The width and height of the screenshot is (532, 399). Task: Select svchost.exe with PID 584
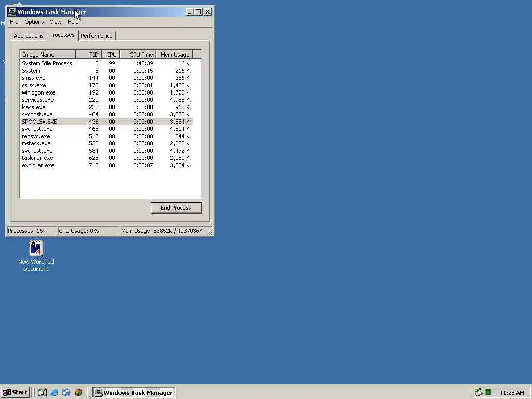click(107, 151)
